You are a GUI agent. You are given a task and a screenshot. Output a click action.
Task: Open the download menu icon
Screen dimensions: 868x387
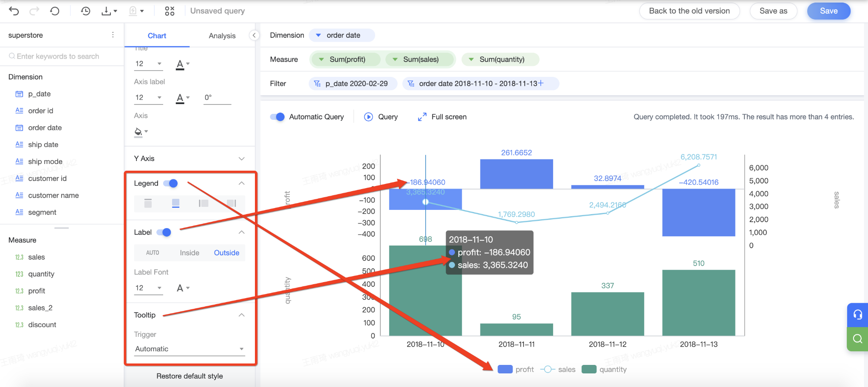coord(109,11)
